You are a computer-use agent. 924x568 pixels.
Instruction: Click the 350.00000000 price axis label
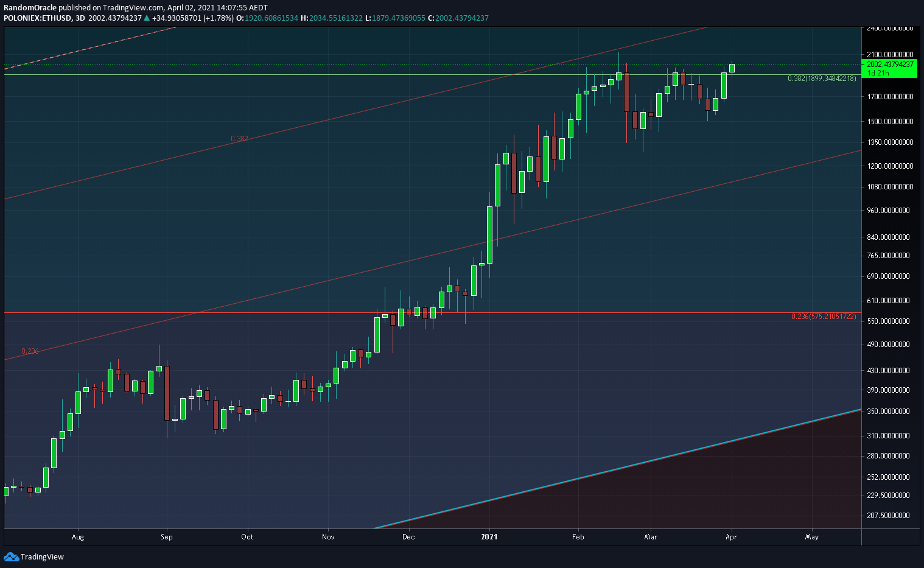(x=888, y=412)
